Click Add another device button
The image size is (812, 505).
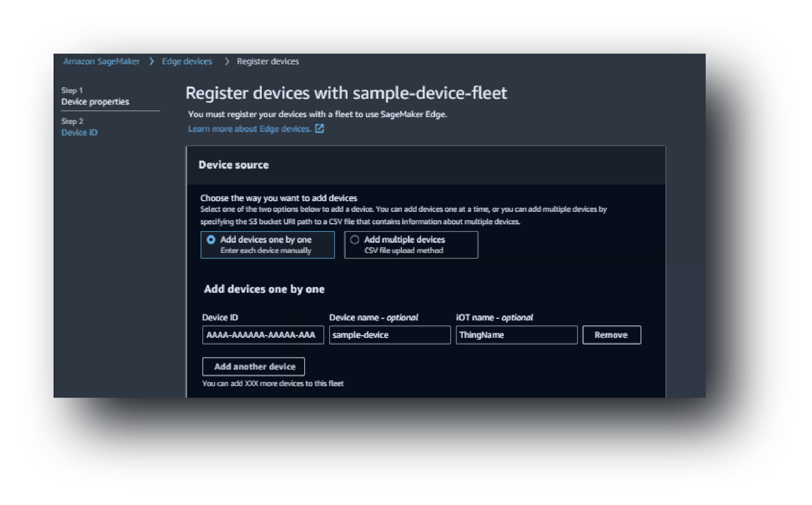(x=254, y=366)
